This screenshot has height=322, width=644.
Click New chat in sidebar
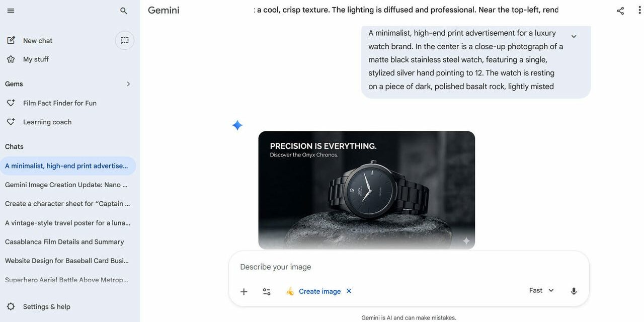click(38, 41)
